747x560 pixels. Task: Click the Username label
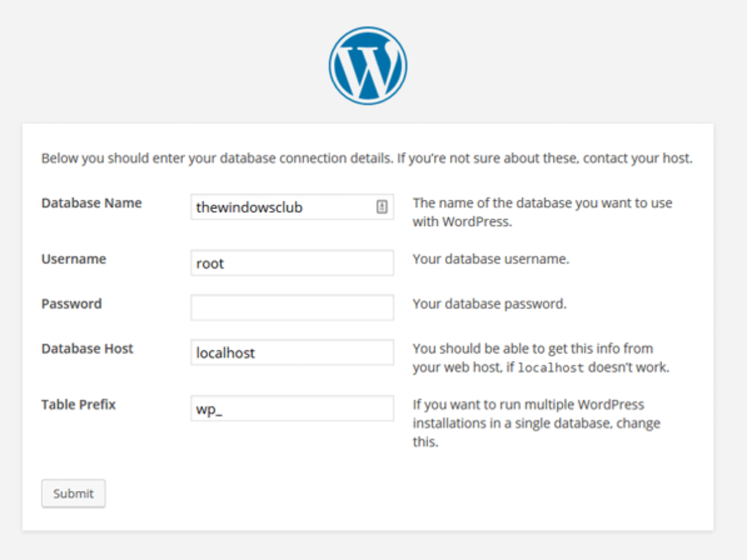coord(73,259)
